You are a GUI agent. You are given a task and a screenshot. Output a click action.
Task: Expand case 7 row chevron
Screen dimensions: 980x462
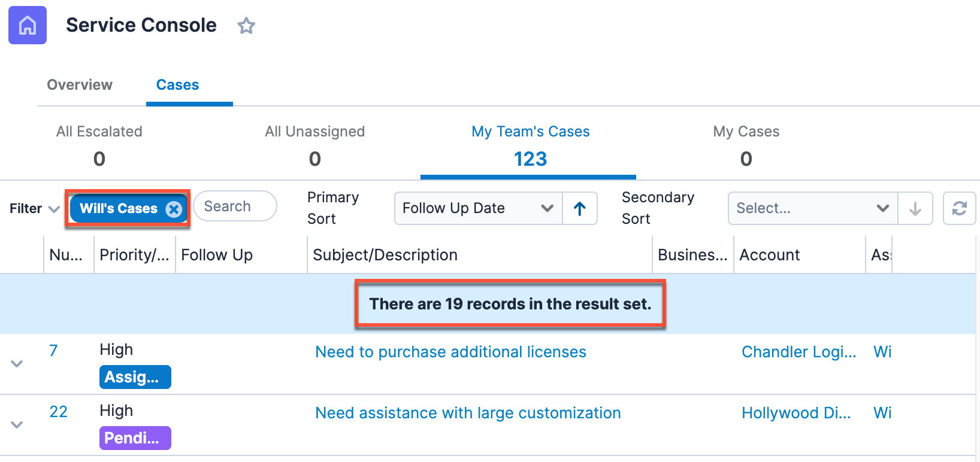pyautogui.click(x=17, y=364)
